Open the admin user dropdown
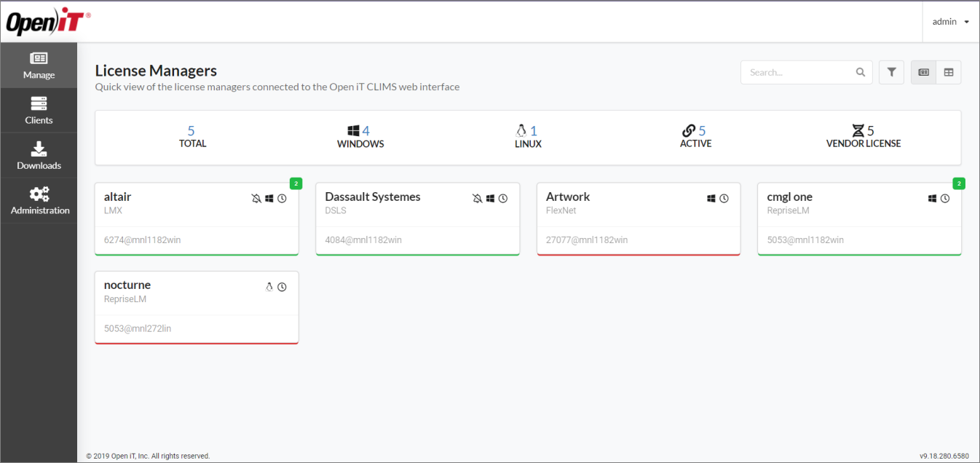Screen dimensions: 980x463 point(951,22)
